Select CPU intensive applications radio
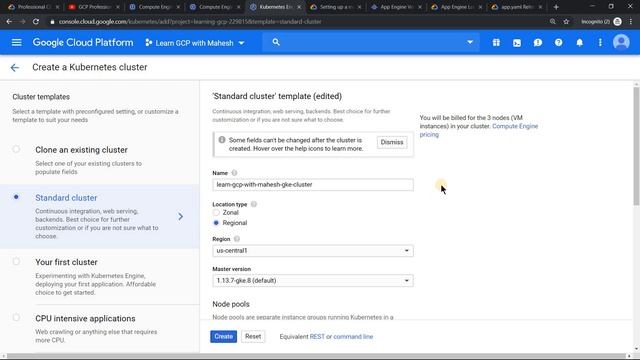The height and width of the screenshot is (360, 640). (x=16, y=318)
